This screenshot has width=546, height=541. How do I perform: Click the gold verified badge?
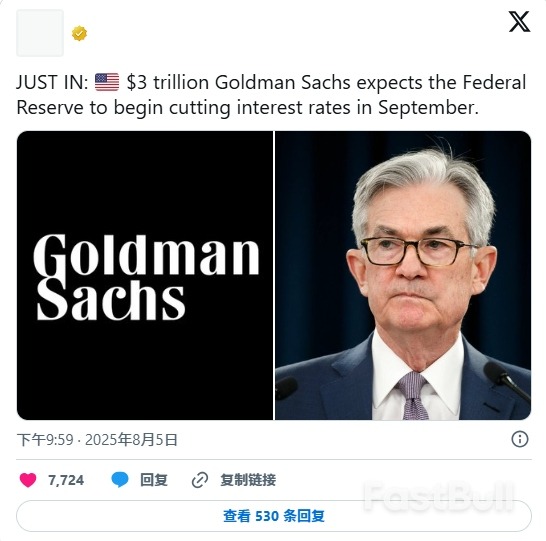click(x=79, y=33)
